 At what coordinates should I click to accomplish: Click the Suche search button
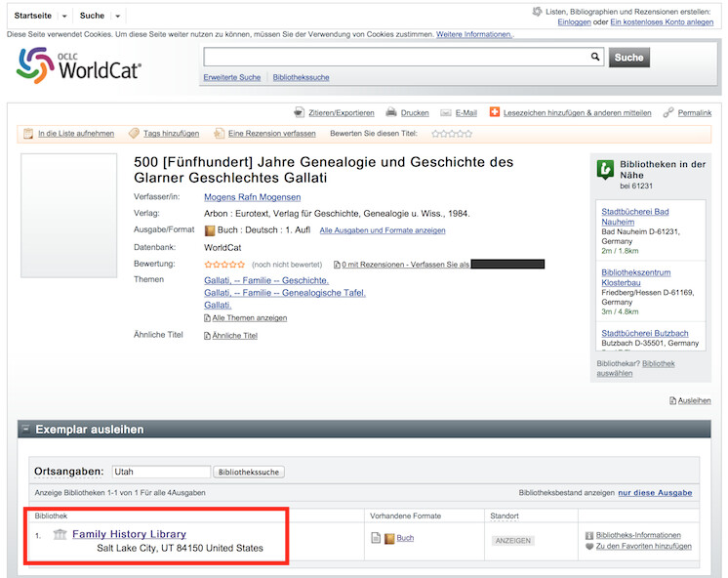point(629,58)
